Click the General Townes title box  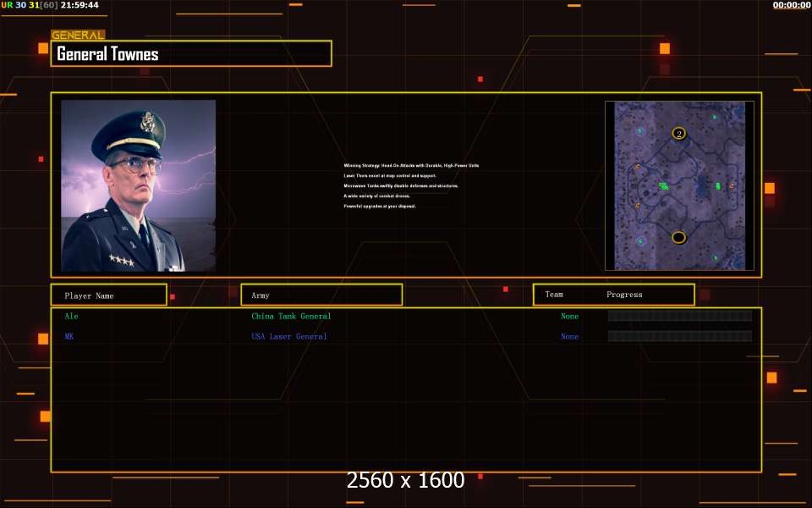click(x=191, y=53)
